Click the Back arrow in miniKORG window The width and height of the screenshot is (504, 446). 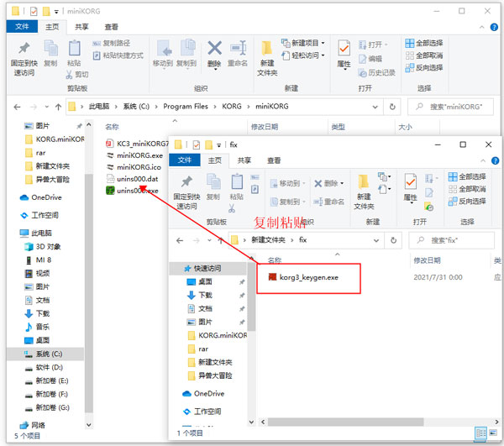pyautogui.click(x=17, y=107)
